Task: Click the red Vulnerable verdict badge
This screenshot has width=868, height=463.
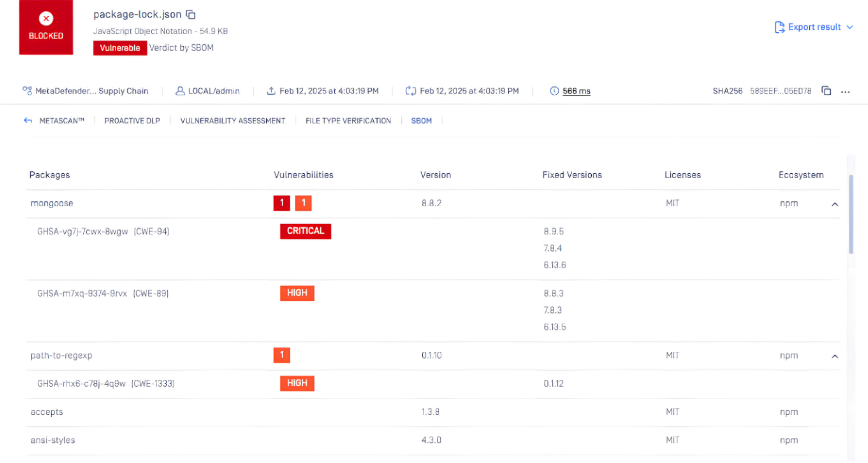Action: pyautogui.click(x=120, y=48)
